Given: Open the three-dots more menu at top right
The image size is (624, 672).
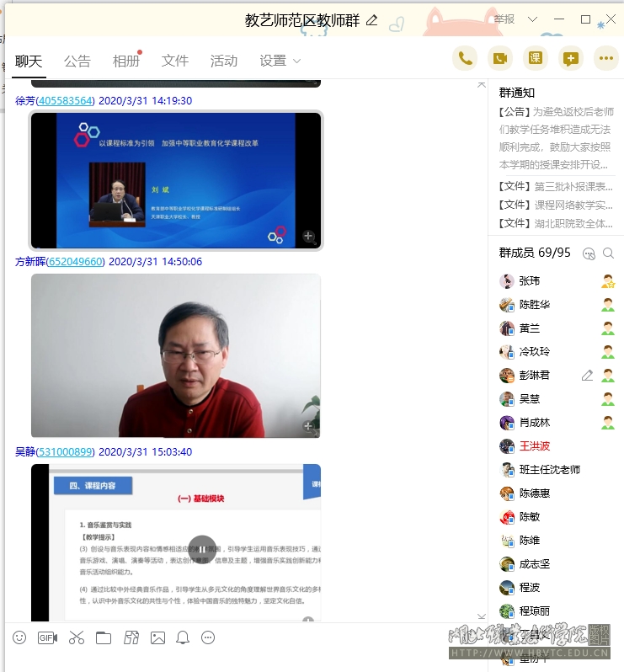Looking at the screenshot, I should coord(606,58).
